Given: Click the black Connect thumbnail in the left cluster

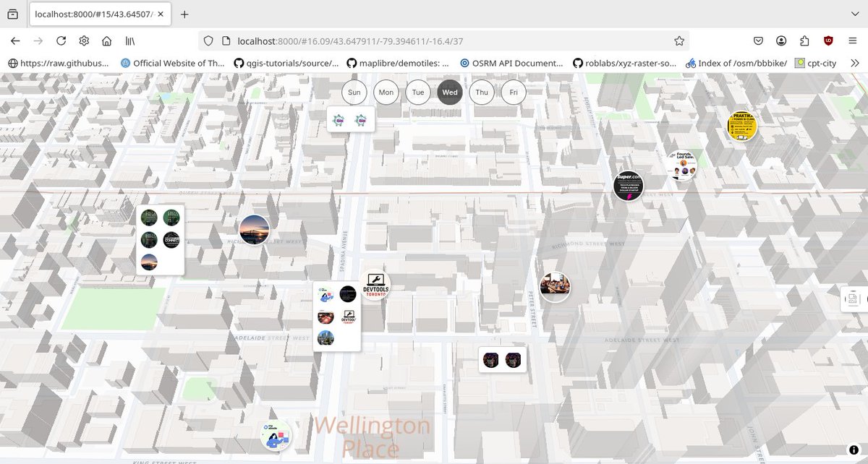Looking at the screenshot, I should (x=171, y=240).
